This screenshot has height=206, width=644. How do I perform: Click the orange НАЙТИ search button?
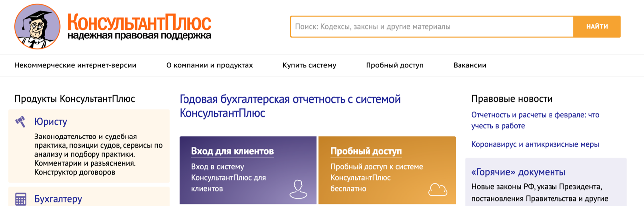(x=597, y=27)
